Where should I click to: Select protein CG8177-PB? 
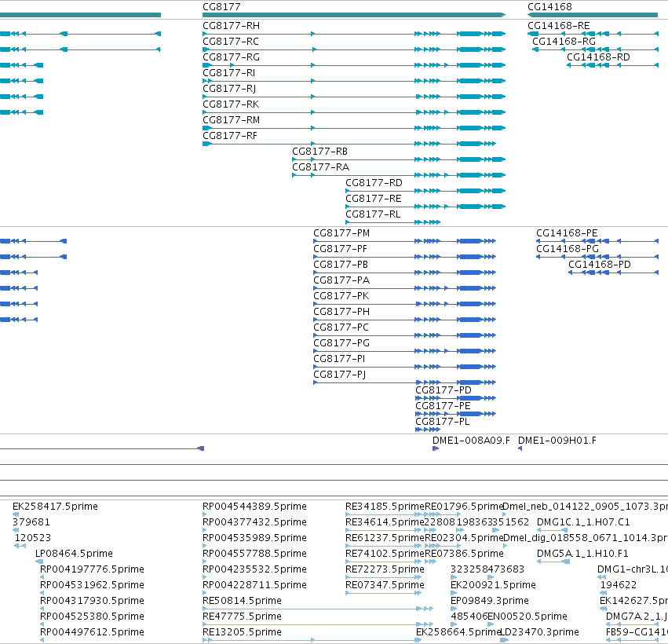[x=341, y=265]
